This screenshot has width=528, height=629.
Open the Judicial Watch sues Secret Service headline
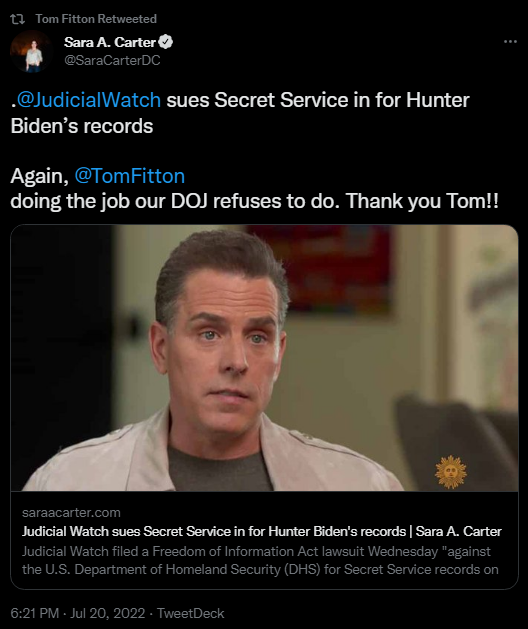point(262,531)
